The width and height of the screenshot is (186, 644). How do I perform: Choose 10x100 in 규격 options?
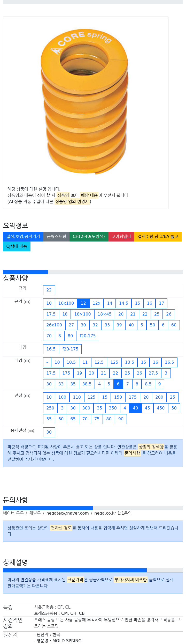(x=66, y=303)
